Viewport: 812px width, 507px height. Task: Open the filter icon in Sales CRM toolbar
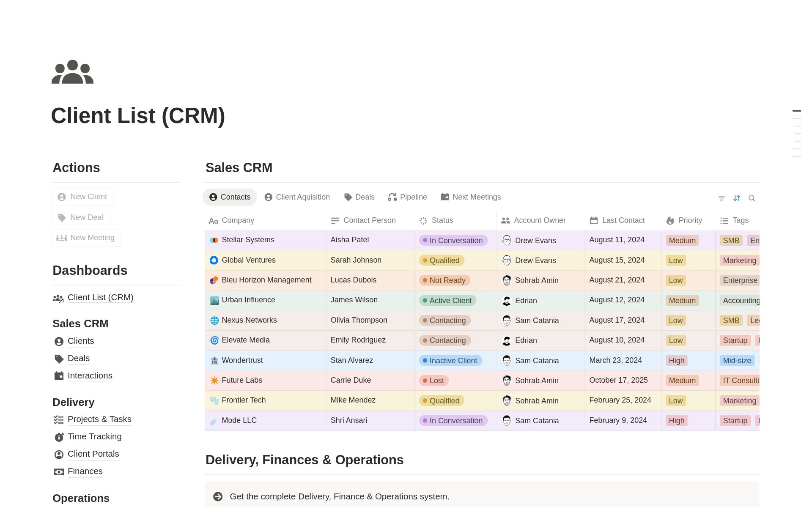pyautogui.click(x=721, y=198)
